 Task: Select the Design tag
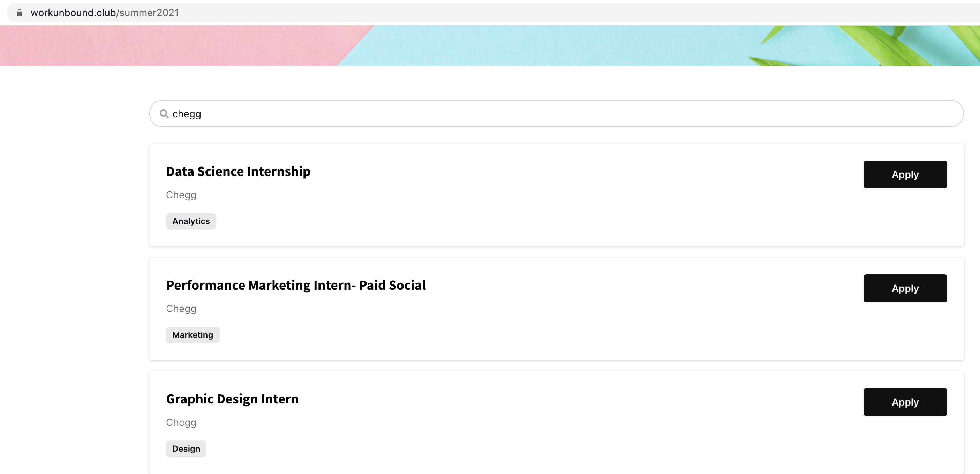pyautogui.click(x=186, y=449)
